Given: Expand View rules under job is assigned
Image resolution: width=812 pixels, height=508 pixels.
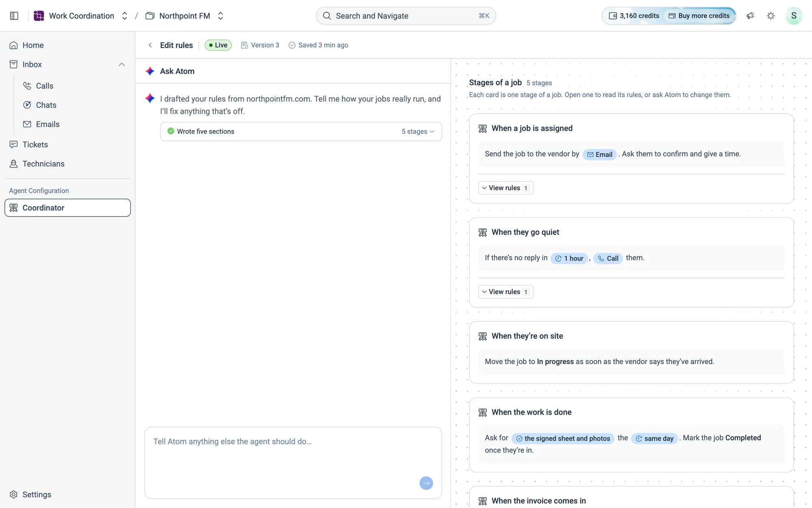Looking at the screenshot, I should click(x=505, y=188).
